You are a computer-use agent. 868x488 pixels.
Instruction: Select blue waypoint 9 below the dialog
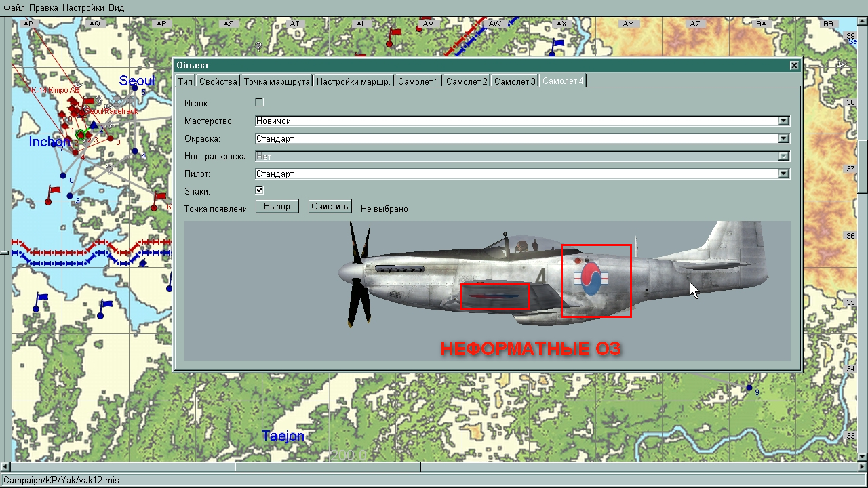[x=749, y=388]
